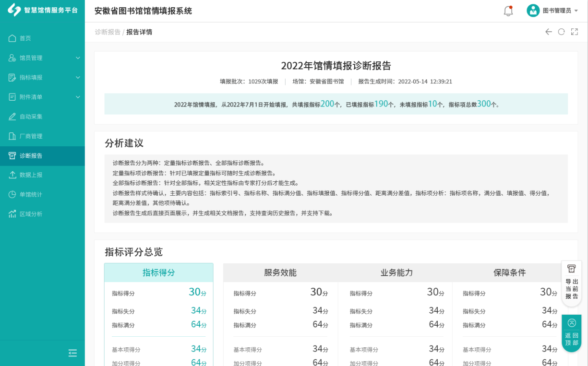Expand the 指标填报 submenu chevron
This screenshot has width=588, height=366.
coord(78,78)
